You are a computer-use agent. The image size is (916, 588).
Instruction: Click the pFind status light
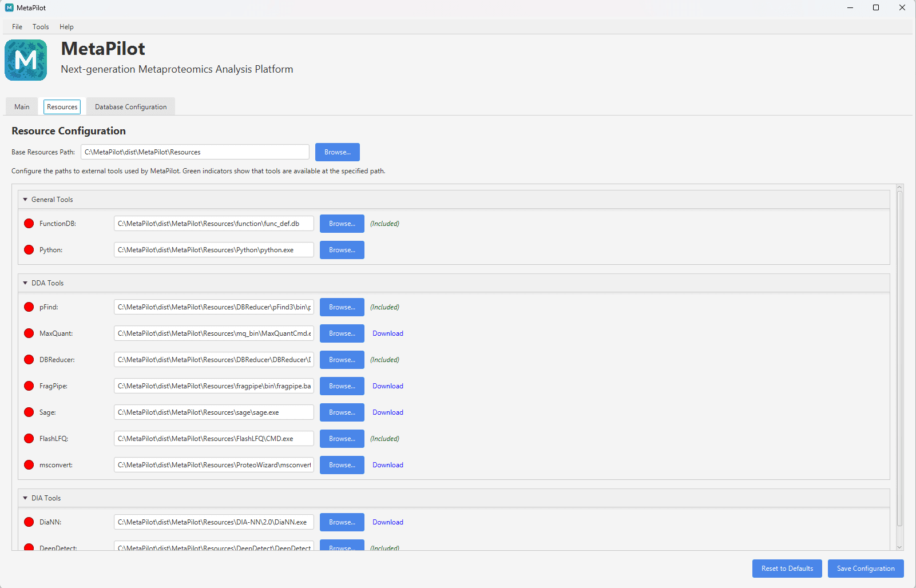click(x=29, y=307)
